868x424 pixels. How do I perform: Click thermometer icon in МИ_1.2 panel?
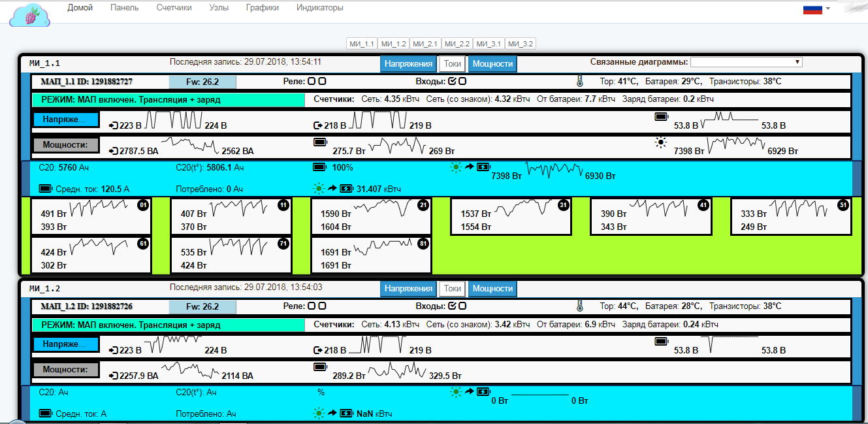tap(579, 306)
